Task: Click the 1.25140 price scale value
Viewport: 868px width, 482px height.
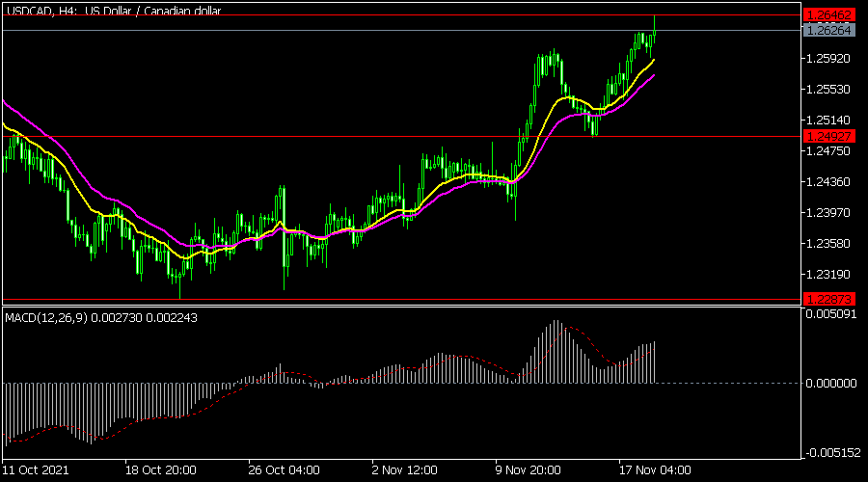Action: [828, 120]
